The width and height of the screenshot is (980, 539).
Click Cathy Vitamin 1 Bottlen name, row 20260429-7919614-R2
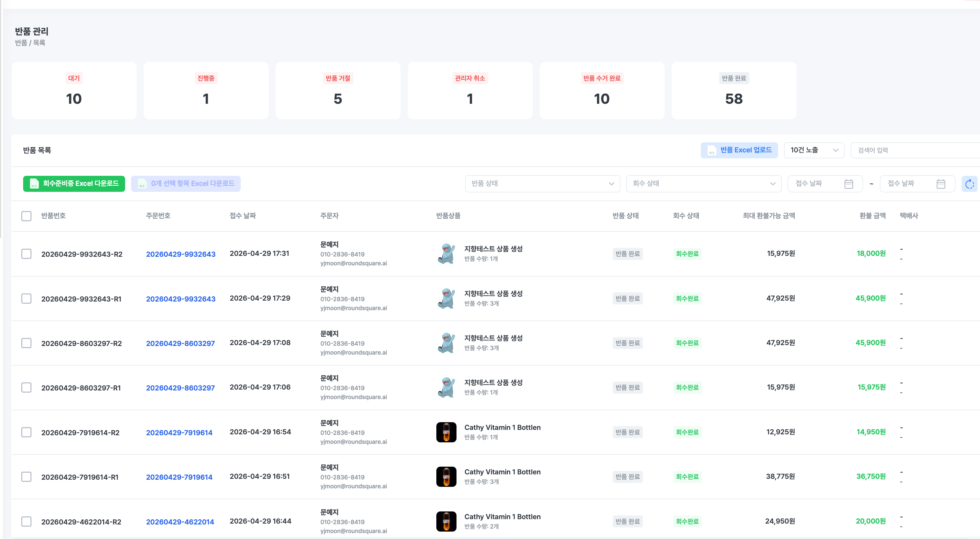[x=502, y=428]
